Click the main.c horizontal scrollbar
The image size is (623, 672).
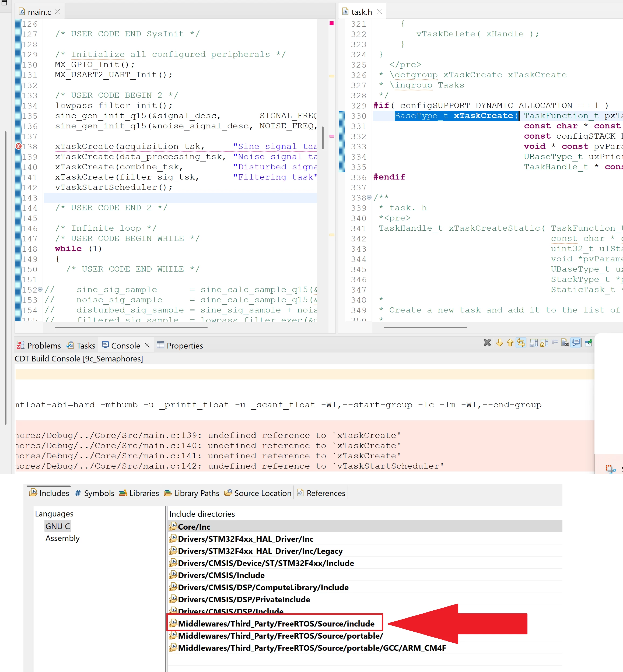[x=131, y=327]
